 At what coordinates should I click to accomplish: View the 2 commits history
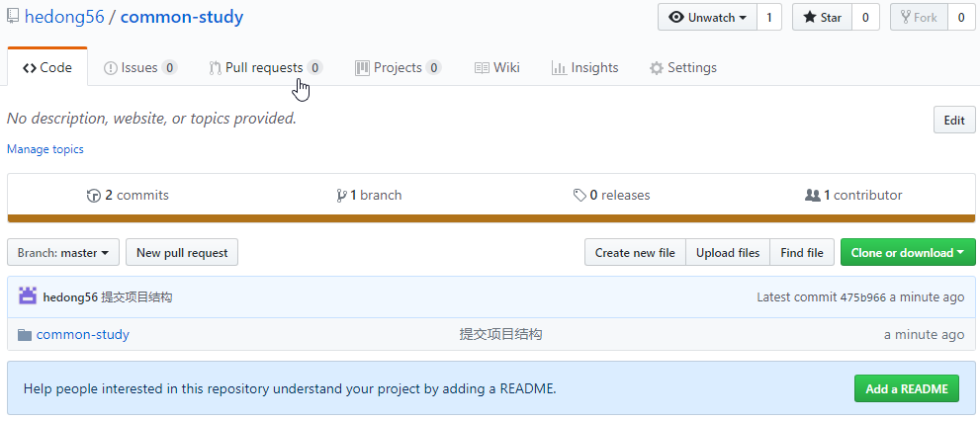coord(128,195)
